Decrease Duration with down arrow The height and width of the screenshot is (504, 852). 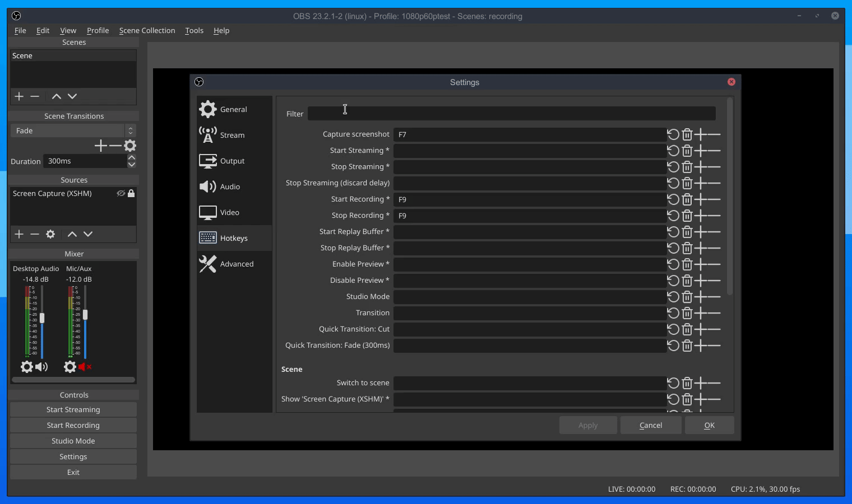(x=132, y=165)
